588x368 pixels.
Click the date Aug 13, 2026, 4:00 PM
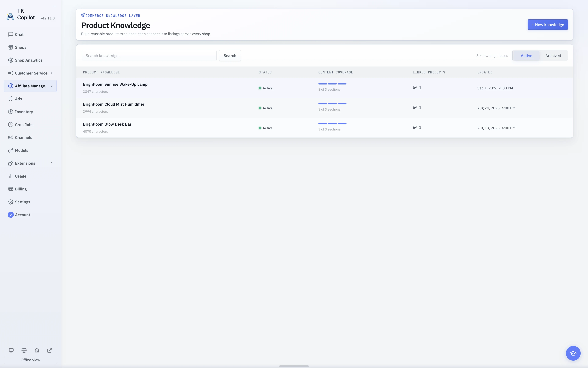[496, 128]
